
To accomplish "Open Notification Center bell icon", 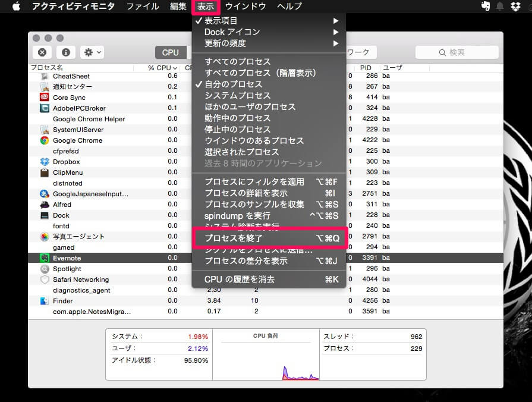I will pyautogui.click(x=500, y=6).
